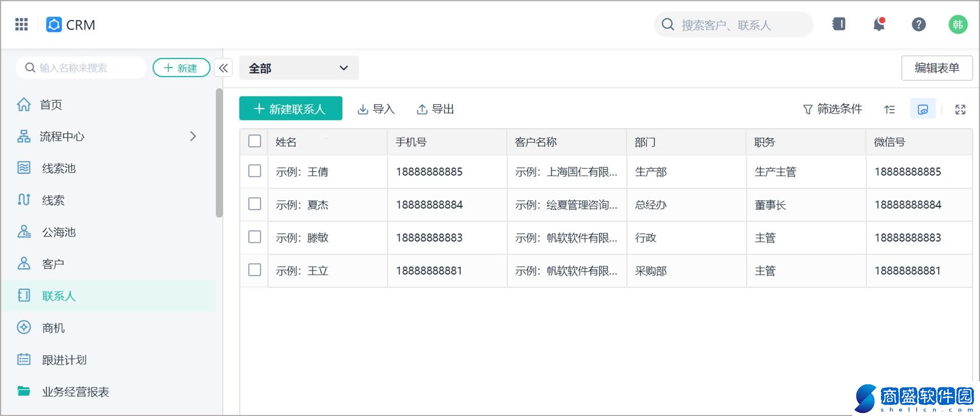This screenshot has width=980, height=416.
Task: Click the 手机号 column header
Action: [x=447, y=142]
